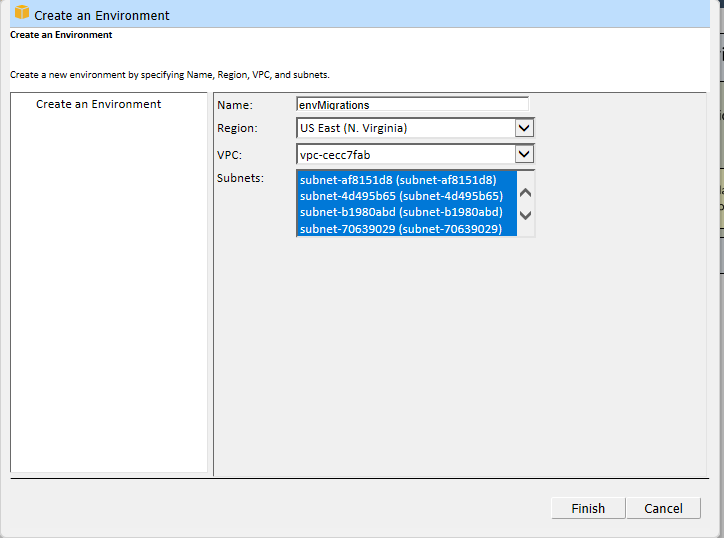Click the VPC: field label

[x=229, y=155]
